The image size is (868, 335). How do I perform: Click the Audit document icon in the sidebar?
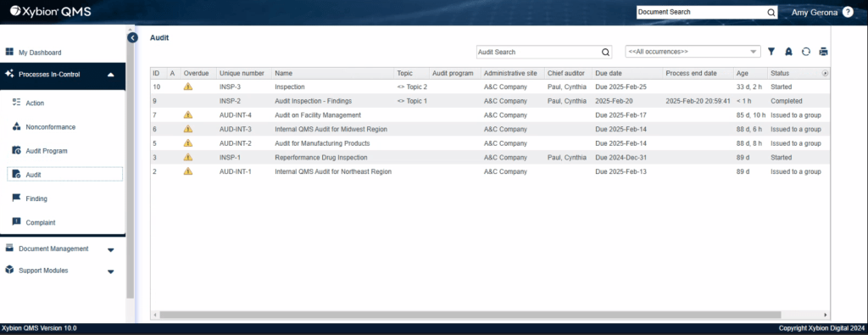click(x=16, y=174)
